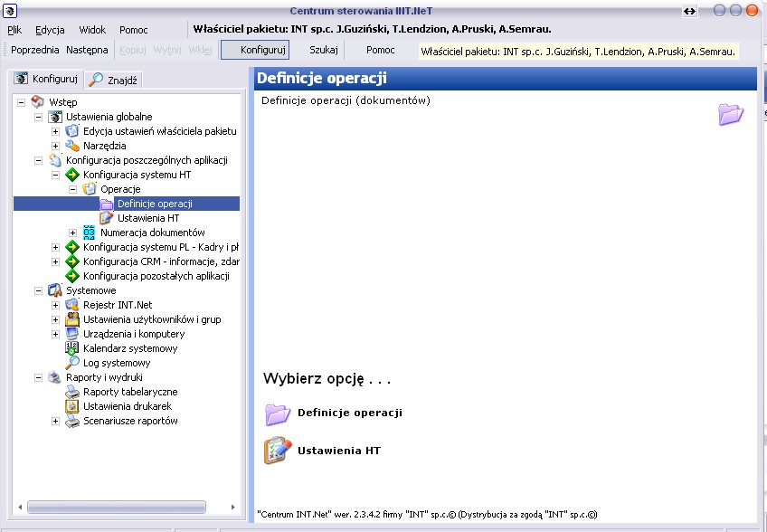Open the Pomoc menu in menu bar
The height and width of the screenshot is (532, 767).
coord(134,30)
